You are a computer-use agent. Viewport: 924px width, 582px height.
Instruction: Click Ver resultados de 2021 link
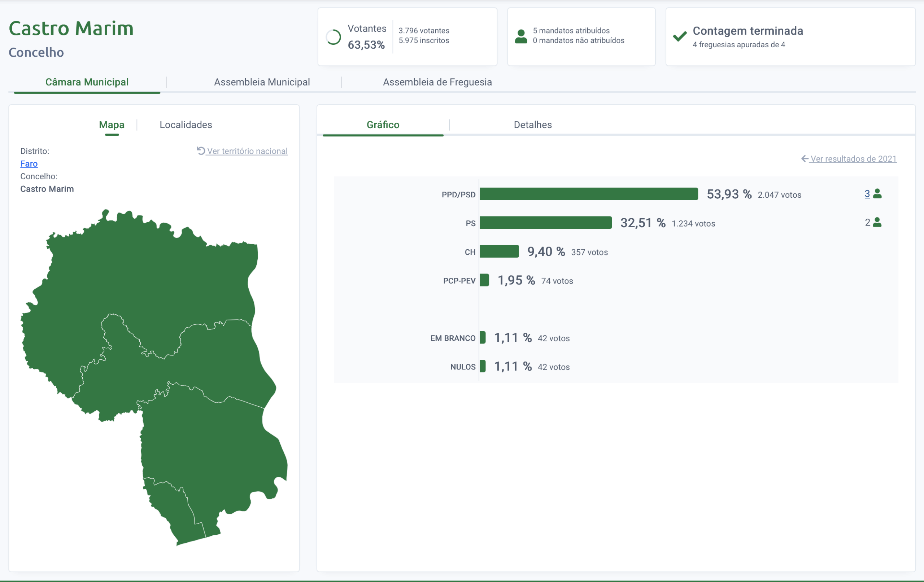pos(853,159)
